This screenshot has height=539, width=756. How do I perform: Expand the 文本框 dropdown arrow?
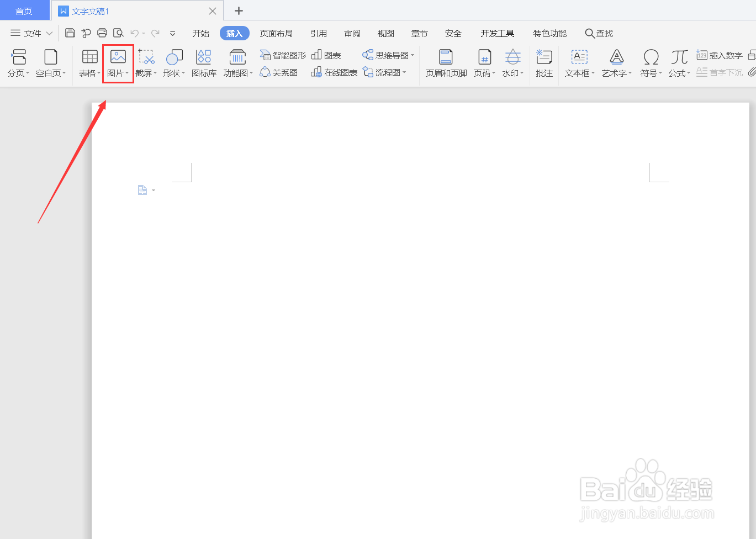593,73
